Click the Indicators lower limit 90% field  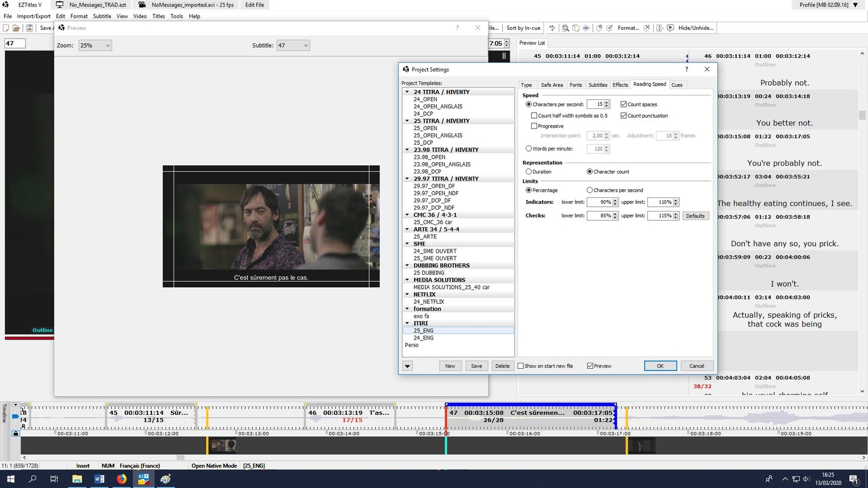(x=599, y=202)
